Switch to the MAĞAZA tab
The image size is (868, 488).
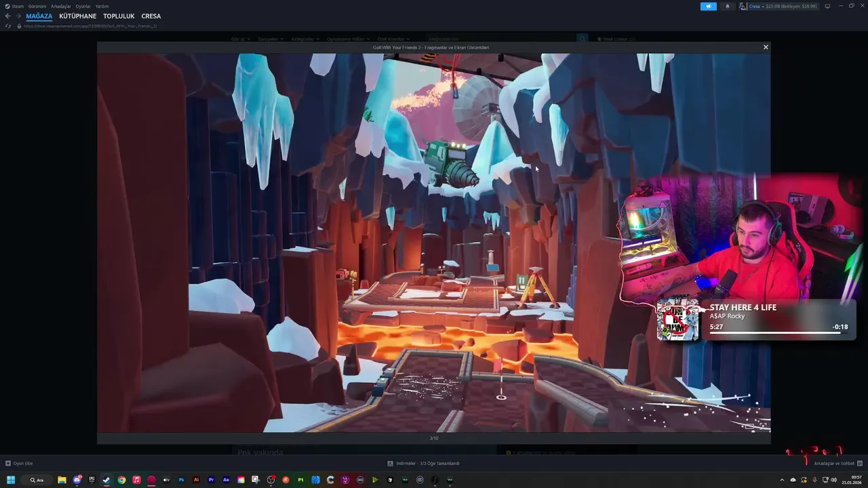click(x=39, y=16)
